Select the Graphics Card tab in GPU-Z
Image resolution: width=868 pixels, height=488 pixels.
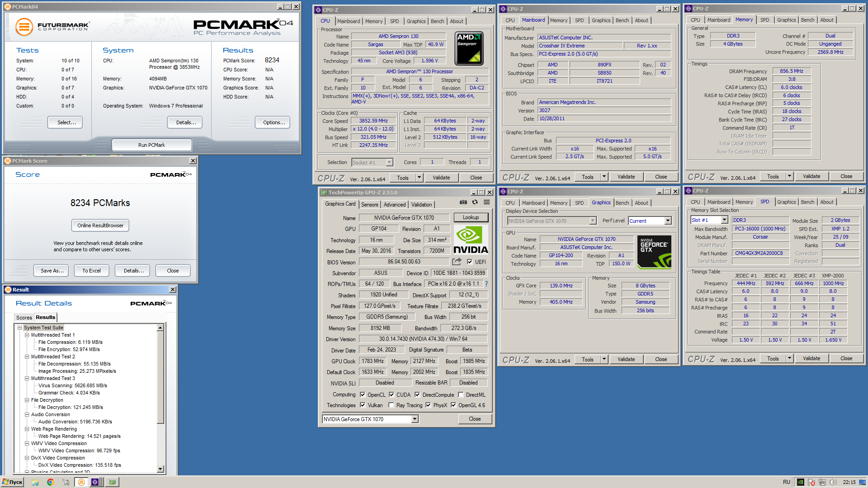(340, 204)
